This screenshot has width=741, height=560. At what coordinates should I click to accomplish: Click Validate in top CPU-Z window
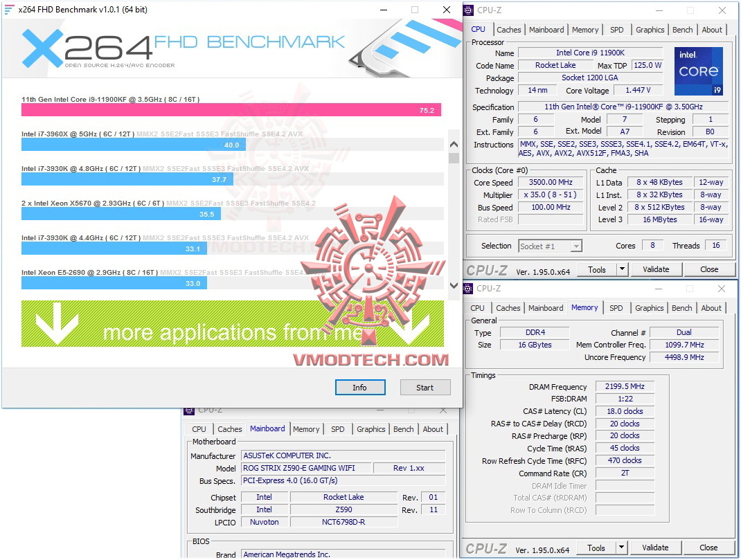[x=656, y=269]
